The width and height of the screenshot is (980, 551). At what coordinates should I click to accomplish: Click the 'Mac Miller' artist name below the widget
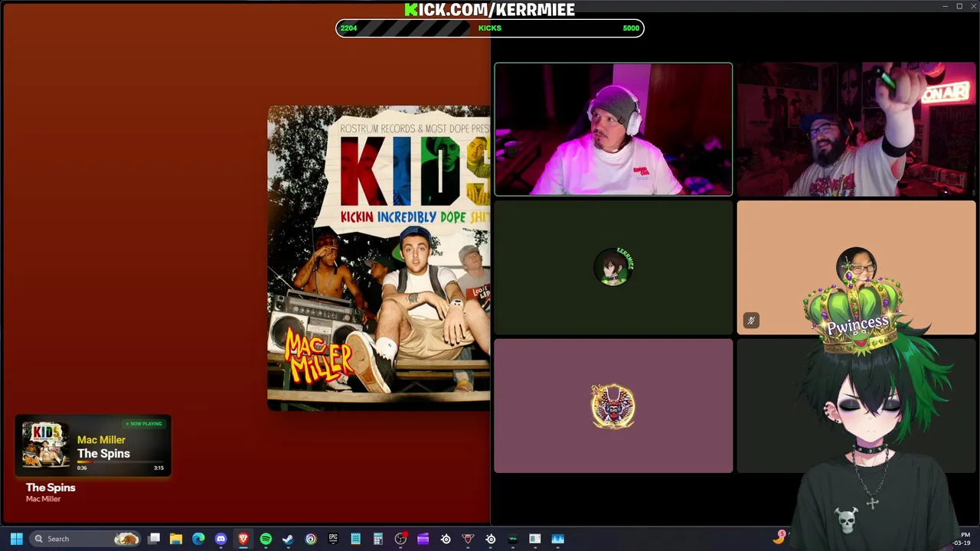[x=43, y=499]
